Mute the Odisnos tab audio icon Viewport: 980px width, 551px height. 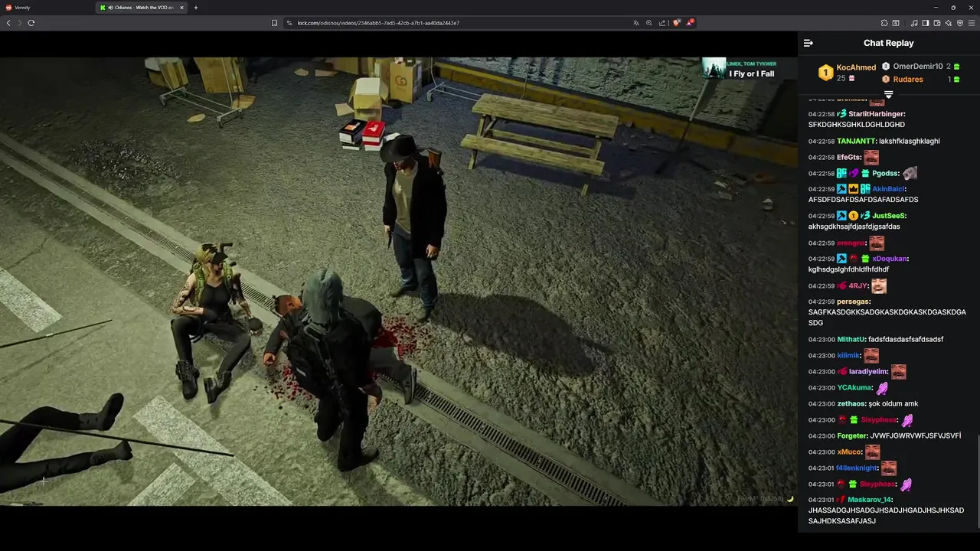(x=110, y=8)
